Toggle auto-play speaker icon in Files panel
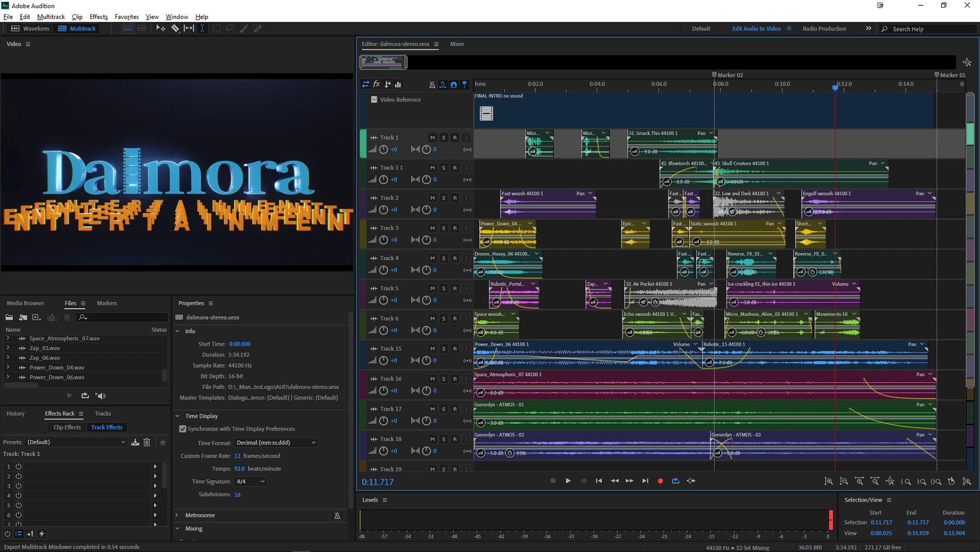980x552 pixels. (101, 396)
